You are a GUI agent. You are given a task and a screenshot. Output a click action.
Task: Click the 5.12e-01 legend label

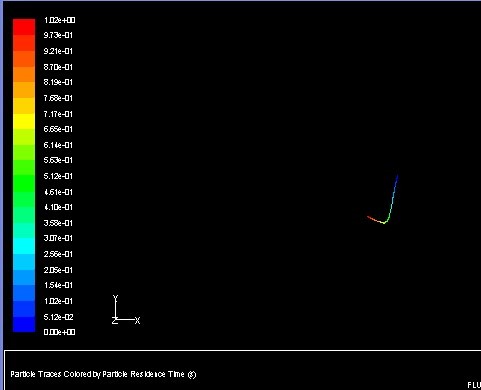point(58,176)
